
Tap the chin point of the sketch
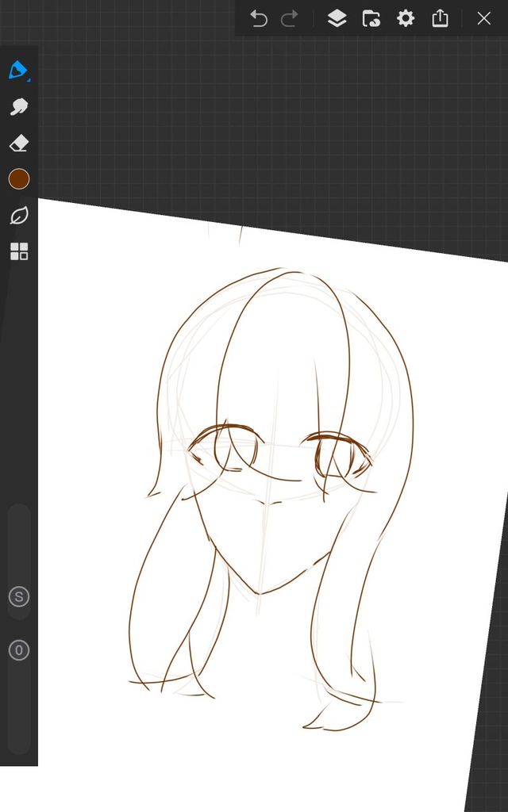pyautogui.click(x=257, y=592)
